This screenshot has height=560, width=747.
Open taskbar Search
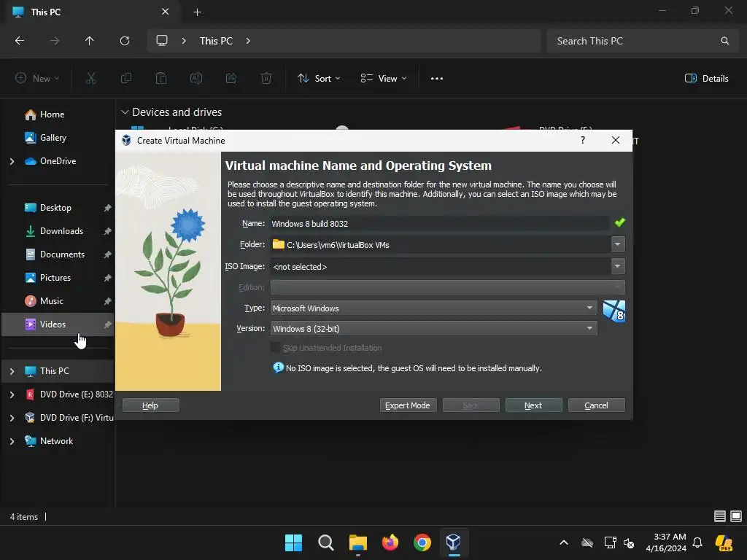[326, 542]
